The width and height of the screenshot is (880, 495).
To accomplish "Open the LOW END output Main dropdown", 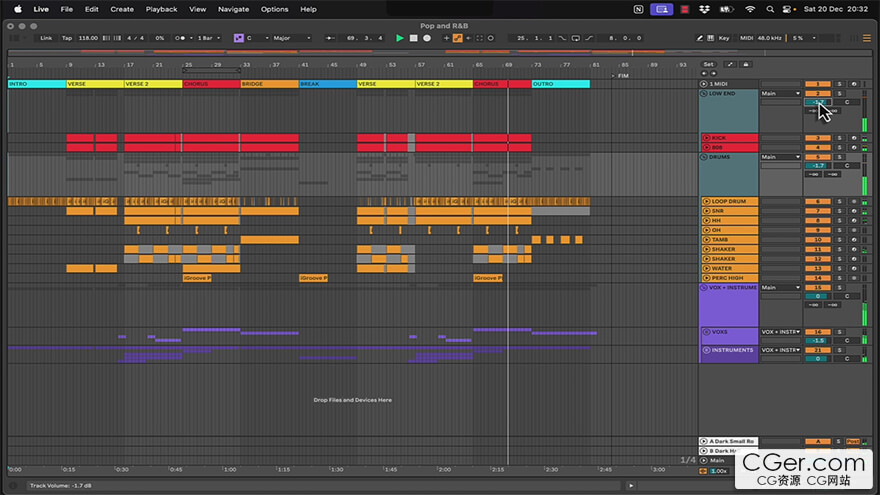I will coord(780,94).
